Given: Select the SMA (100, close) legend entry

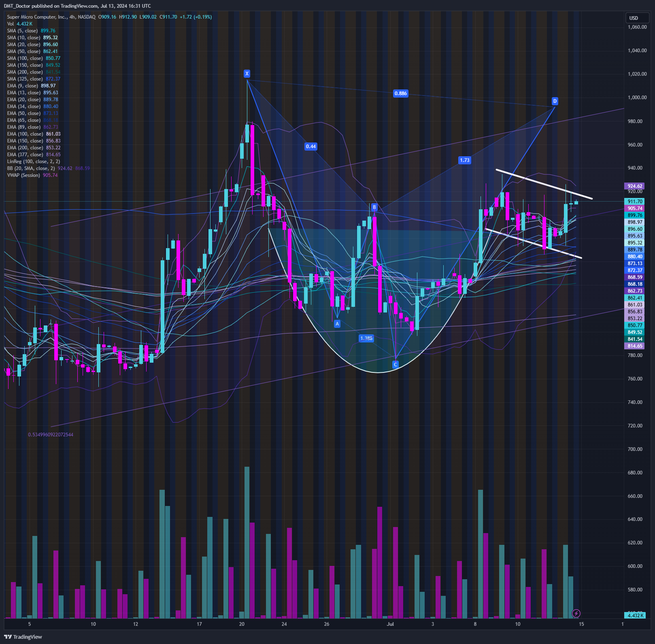Looking at the screenshot, I should click(34, 58).
